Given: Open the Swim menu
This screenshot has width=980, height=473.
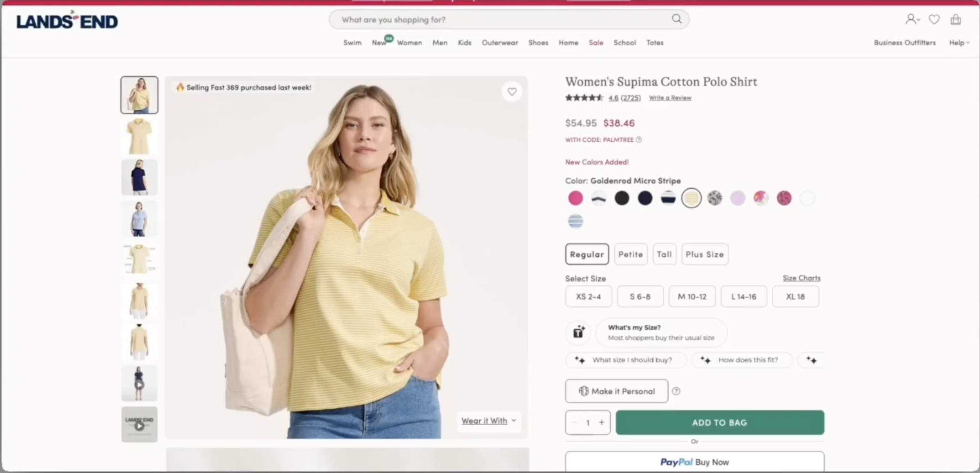Looking at the screenshot, I should click(x=352, y=43).
